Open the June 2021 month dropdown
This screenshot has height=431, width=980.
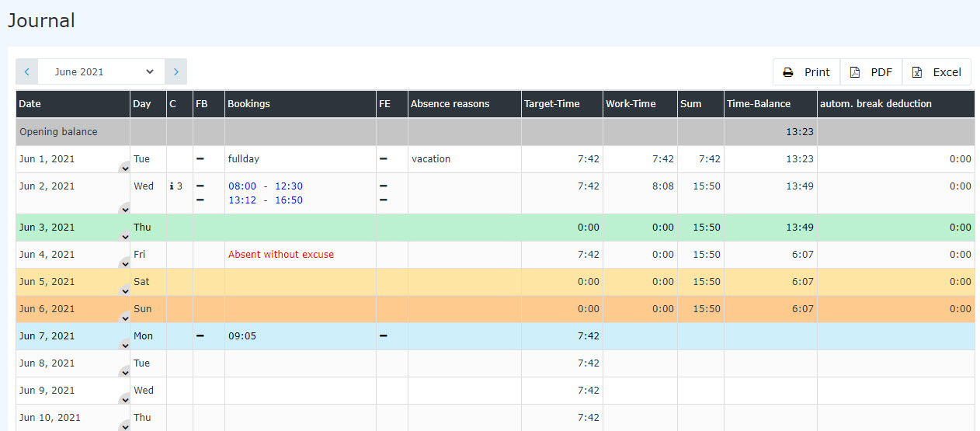coord(101,71)
